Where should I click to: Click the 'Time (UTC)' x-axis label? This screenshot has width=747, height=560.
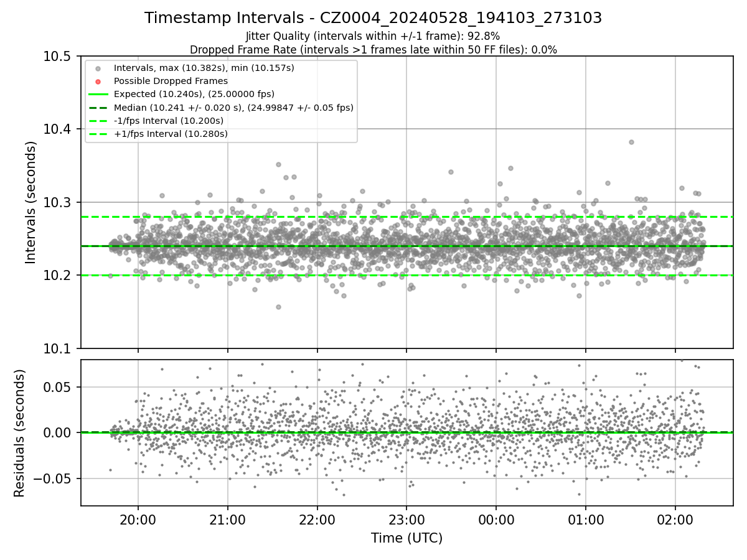point(406,538)
